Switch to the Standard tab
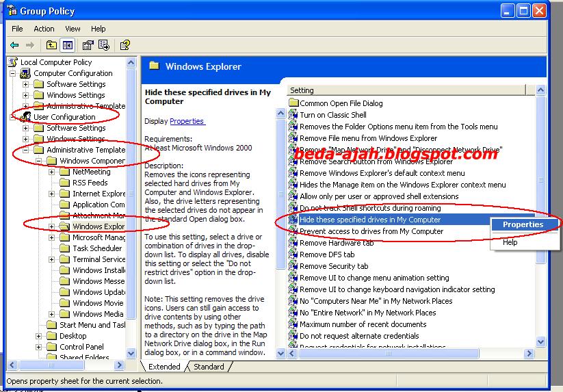The height and width of the screenshot is (392, 563). coord(209,367)
